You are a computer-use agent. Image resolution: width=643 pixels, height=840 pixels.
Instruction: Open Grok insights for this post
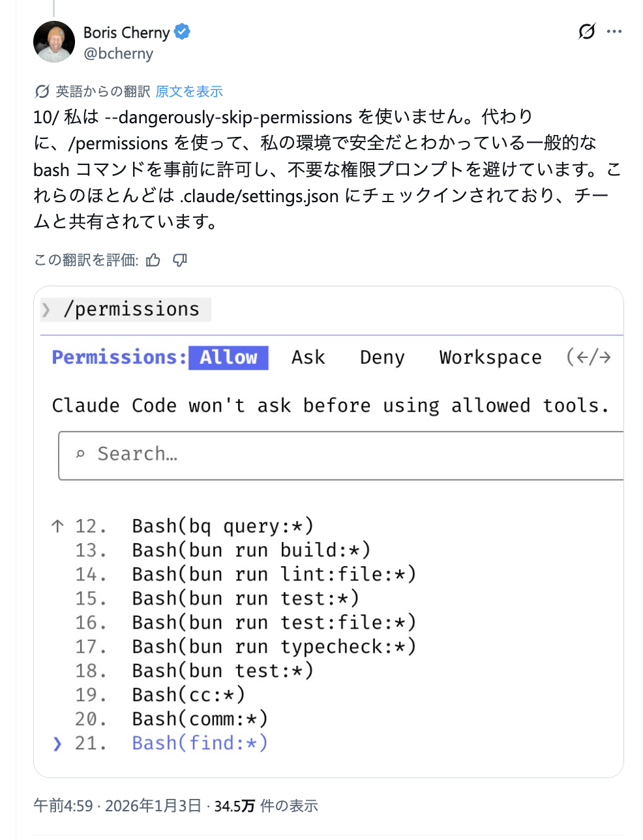(x=586, y=31)
